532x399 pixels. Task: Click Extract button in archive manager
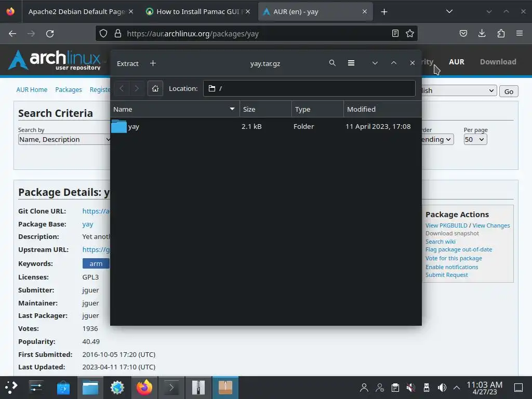(128, 63)
